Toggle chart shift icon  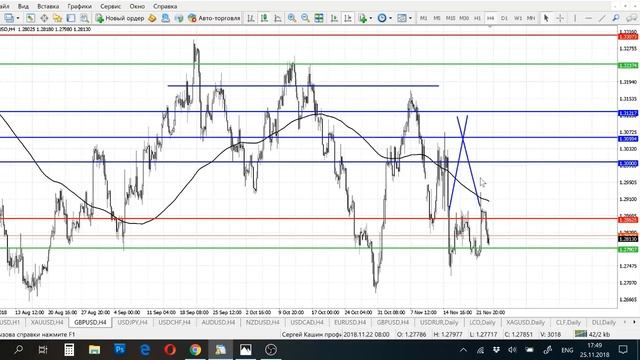click(348, 18)
